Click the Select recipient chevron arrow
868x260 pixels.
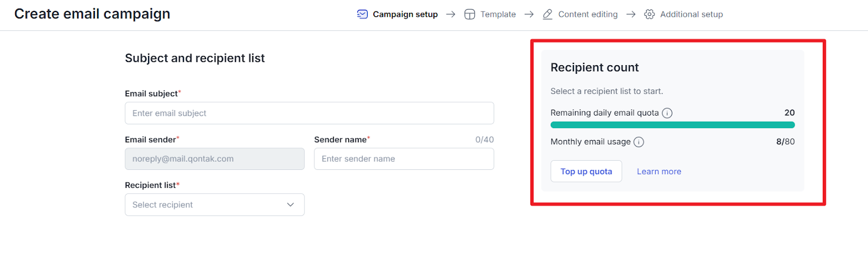tap(290, 205)
